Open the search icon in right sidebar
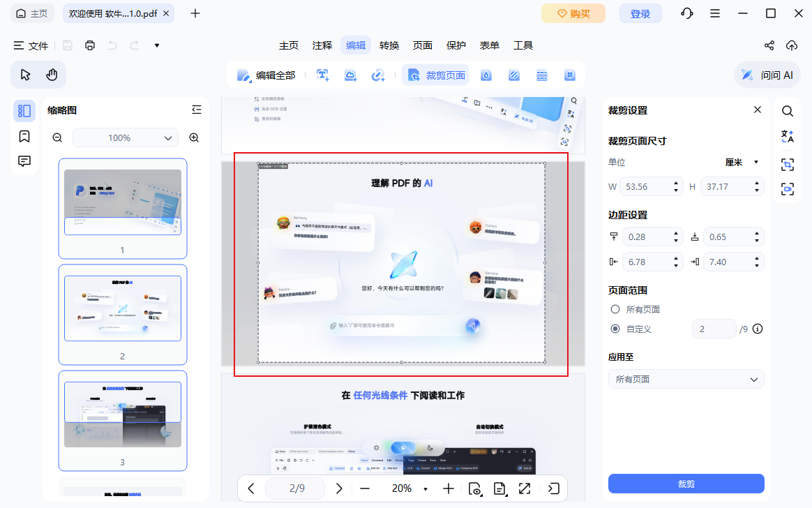This screenshot has width=812, height=508. tap(788, 111)
